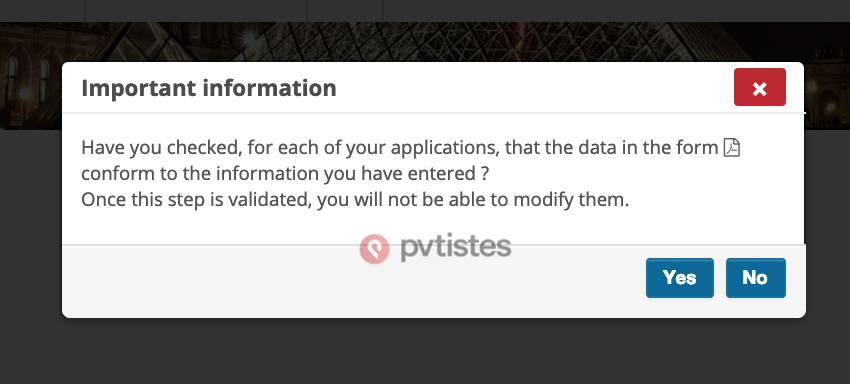Select the wide second segment of the top bar

196,11
